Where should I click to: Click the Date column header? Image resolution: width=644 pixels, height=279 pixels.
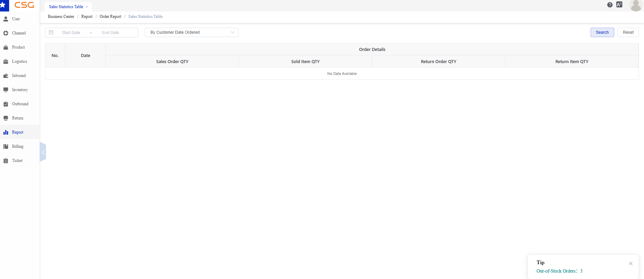(85, 55)
